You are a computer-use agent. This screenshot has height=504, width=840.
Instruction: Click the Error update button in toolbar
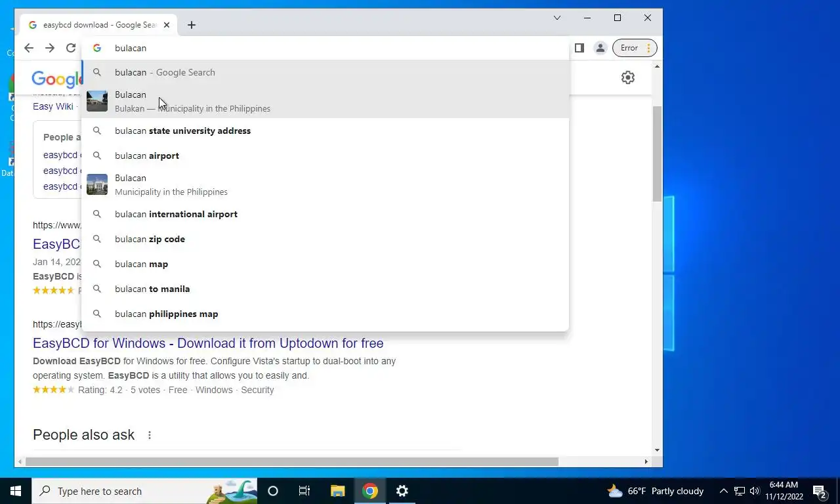[x=629, y=48]
